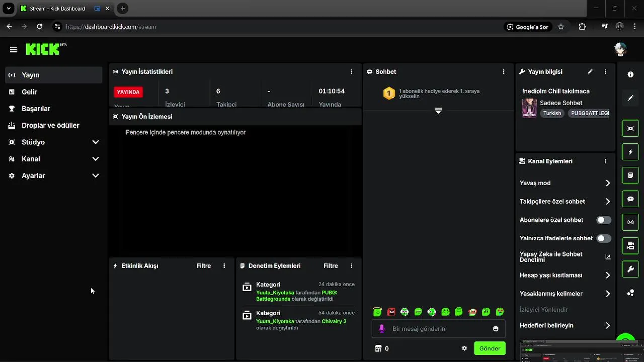Open Droplar ve ödüller in the sidebar

(x=54, y=125)
